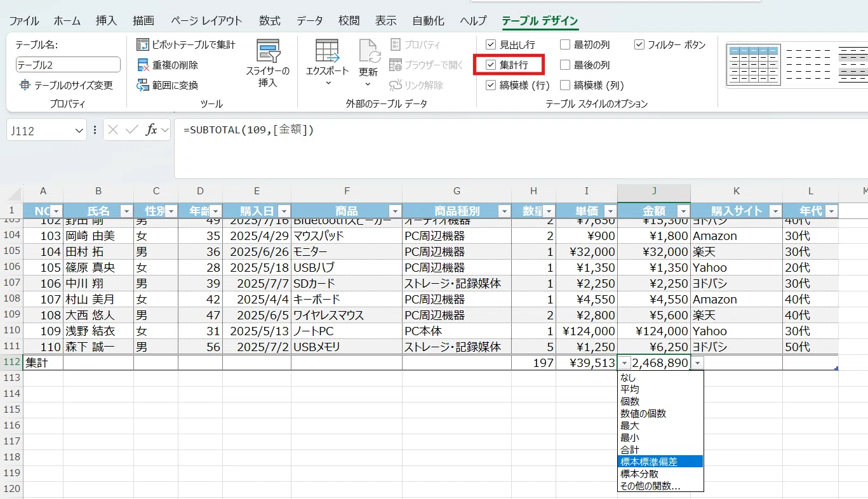The image size is (868, 499).
Task: Switch to the ホーム tab
Action: point(67,21)
